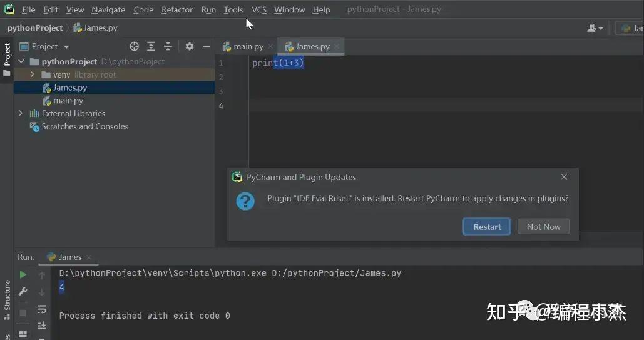Click James.py in the breadcrumb bar
The width and height of the screenshot is (644, 340).
pos(95,28)
